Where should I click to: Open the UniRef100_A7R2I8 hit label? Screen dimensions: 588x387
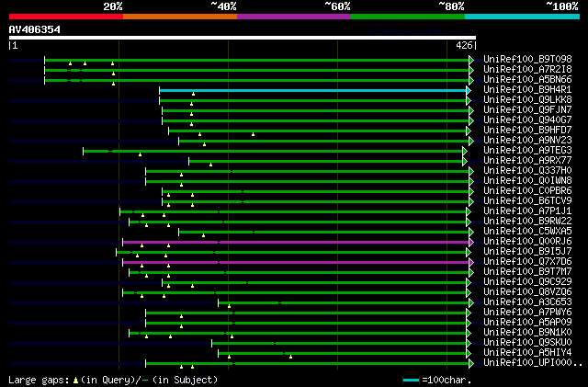(x=527, y=70)
